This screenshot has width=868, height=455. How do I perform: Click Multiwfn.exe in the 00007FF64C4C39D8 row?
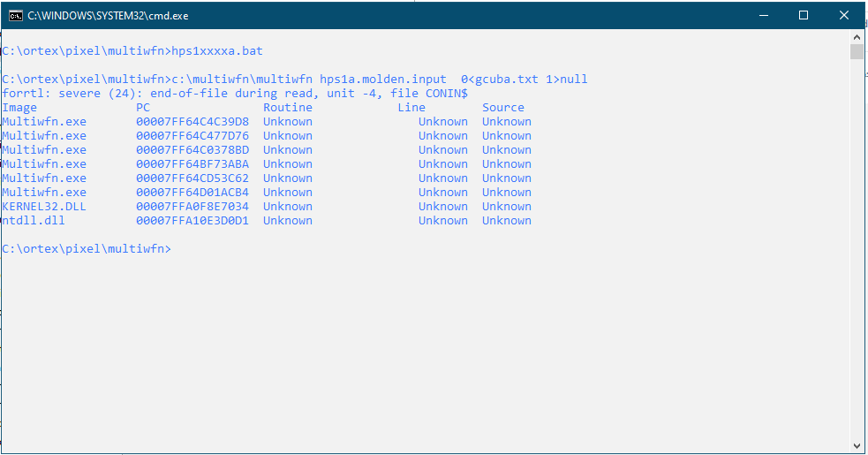tap(44, 121)
